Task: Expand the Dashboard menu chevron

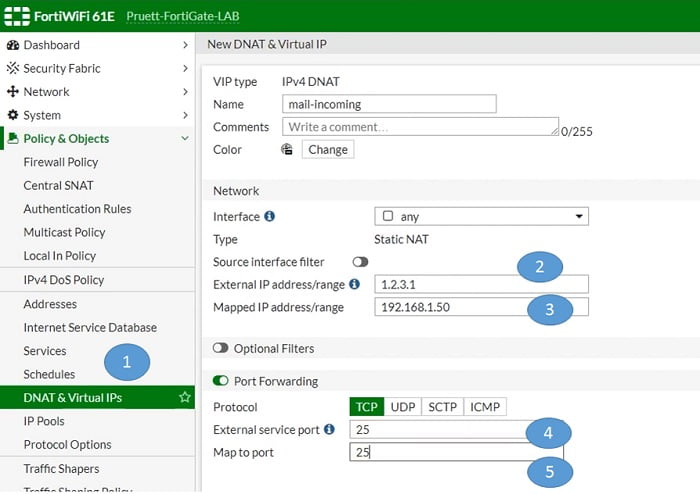Action: click(185, 45)
